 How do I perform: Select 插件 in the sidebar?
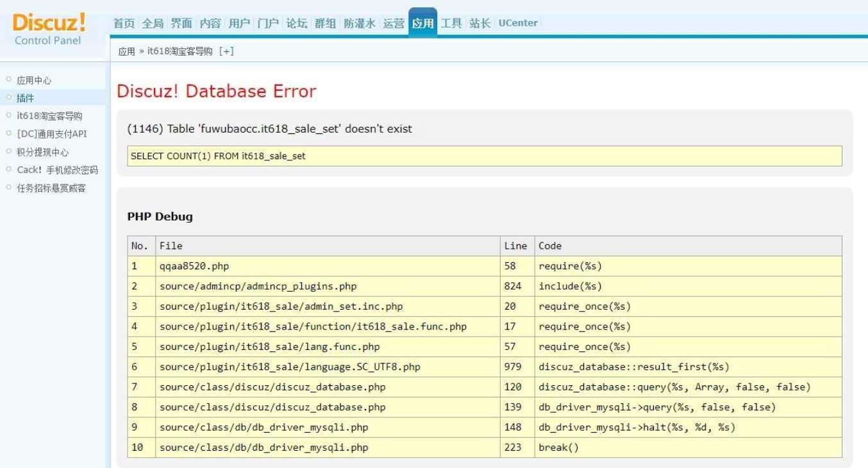26,98
